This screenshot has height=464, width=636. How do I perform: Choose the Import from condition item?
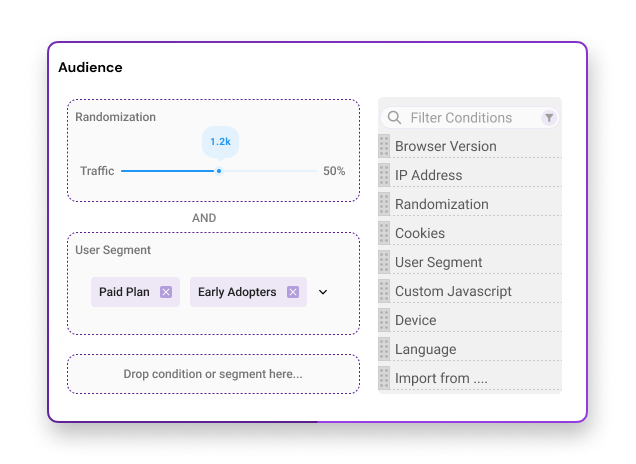point(441,379)
